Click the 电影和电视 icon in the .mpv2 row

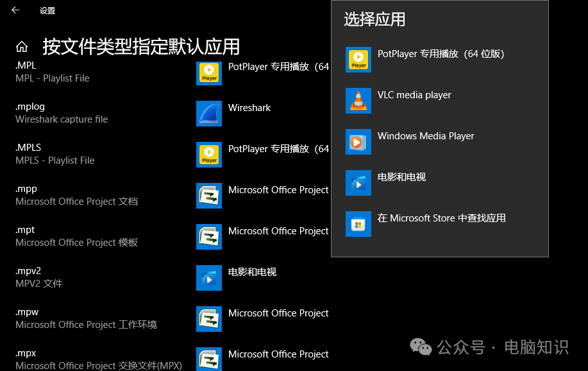click(x=209, y=278)
